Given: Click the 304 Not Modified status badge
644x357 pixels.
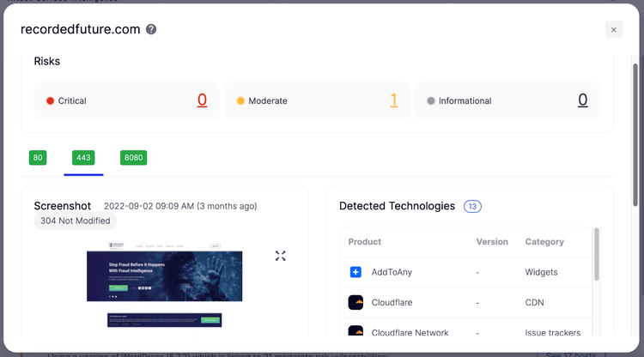Looking at the screenshot, I should point(76,221).
